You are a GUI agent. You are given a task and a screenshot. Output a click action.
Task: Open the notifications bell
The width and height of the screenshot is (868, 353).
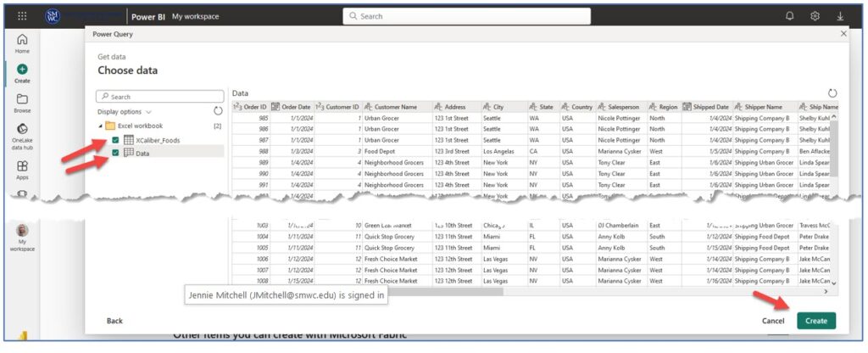point(789,16)
